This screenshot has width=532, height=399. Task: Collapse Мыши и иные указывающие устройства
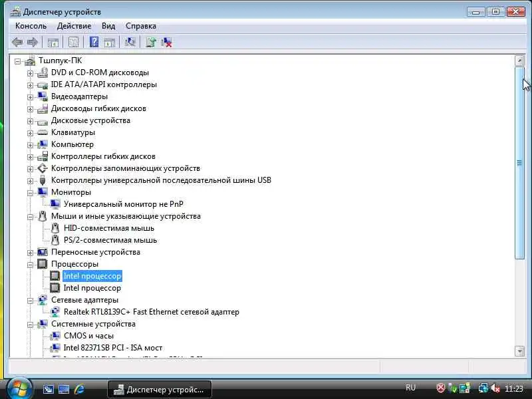[x=30, y=217]
